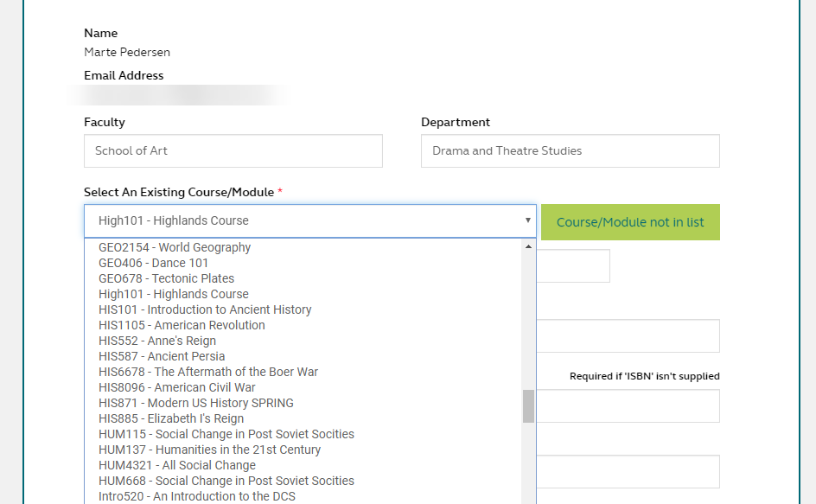This screenshot has height=504, width=816.
Task: Select GEO678 - Tectonic Plates option
Action: click(x=166, y=278)
